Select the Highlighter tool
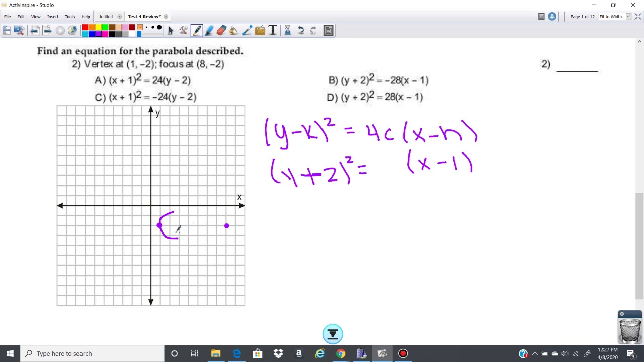The width and height of the screenshot is (644, 362). click(x=209, y=31)
